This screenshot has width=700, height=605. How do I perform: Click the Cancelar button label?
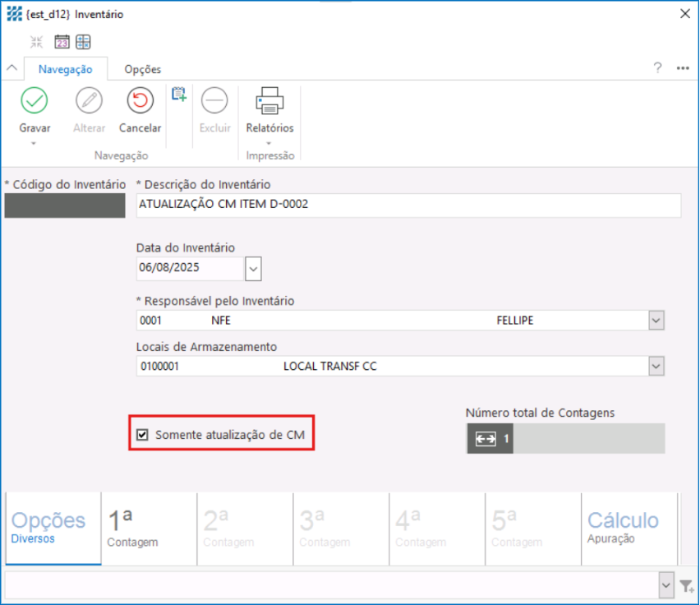click(x=140, y=128)
